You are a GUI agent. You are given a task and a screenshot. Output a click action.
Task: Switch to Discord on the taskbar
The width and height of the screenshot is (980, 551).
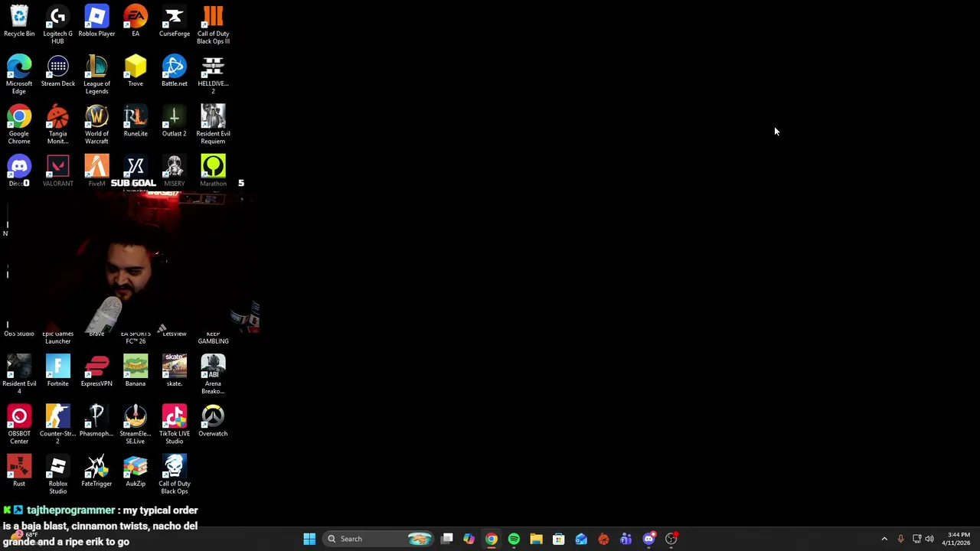pos(648,539)
